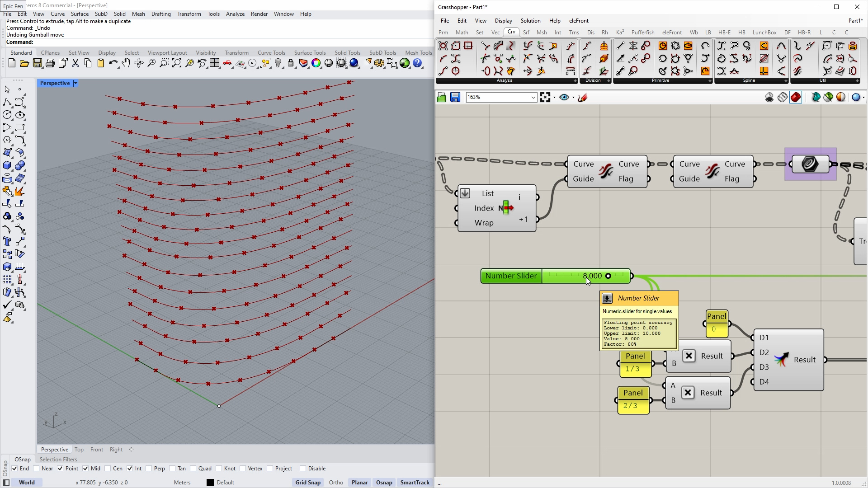Click the Top viewport tab label
Screen dimensions: 868x488
79,449
